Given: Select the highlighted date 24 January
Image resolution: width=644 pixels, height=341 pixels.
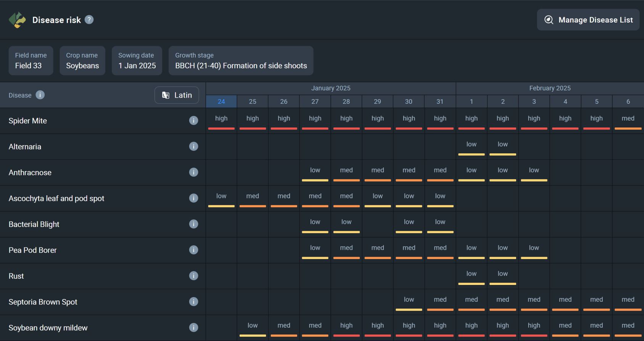Looking at the screenshot, I should tap(221, 101).
